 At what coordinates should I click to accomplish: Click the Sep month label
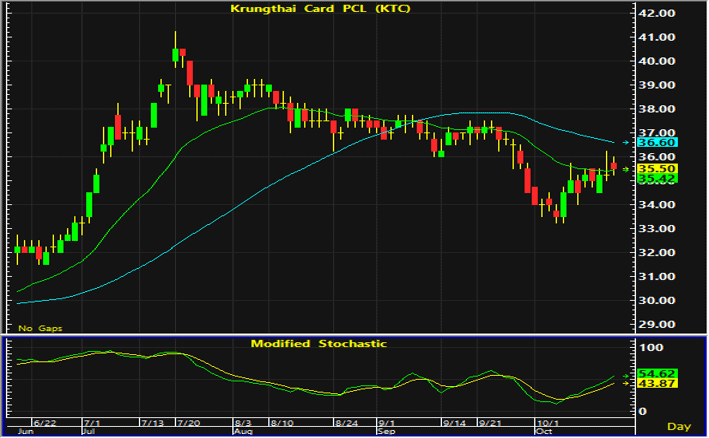coord(386,431)
